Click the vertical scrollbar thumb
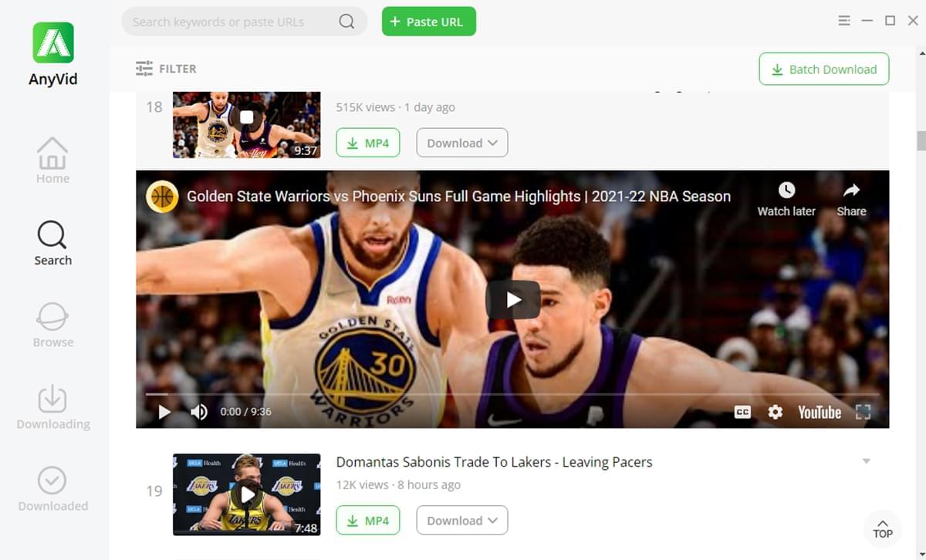926x560 pixels. [921, 141]
